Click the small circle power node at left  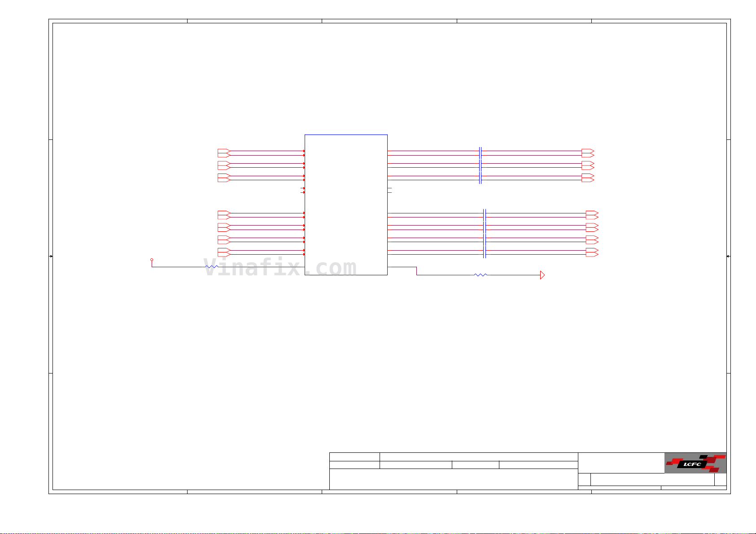[152, 260]
